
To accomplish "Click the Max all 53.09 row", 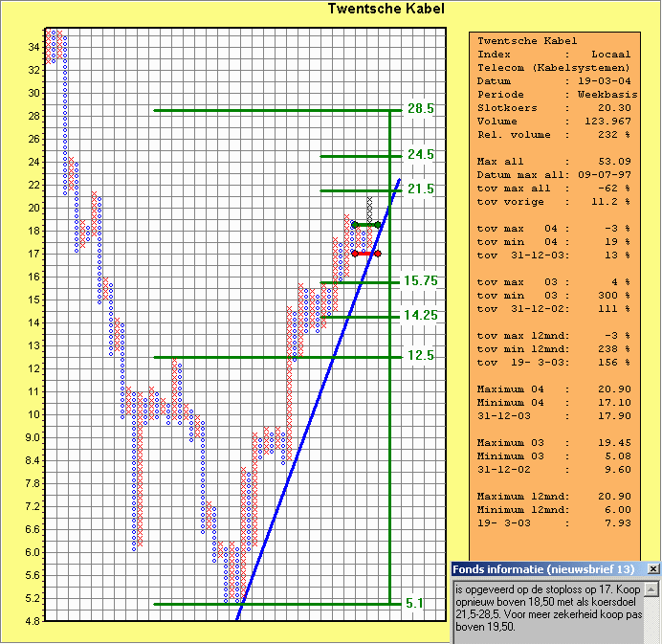I will (554, 161).
